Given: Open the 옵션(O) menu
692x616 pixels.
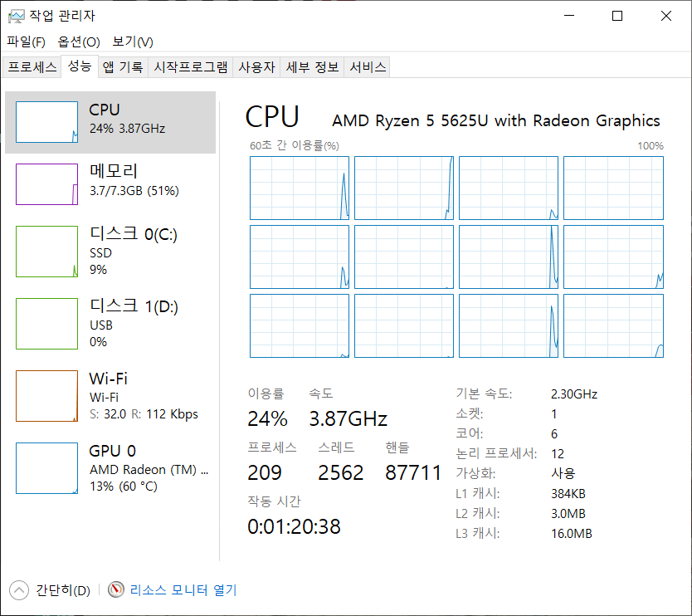Looking at the screenshot, I should [x=79, y=42].
